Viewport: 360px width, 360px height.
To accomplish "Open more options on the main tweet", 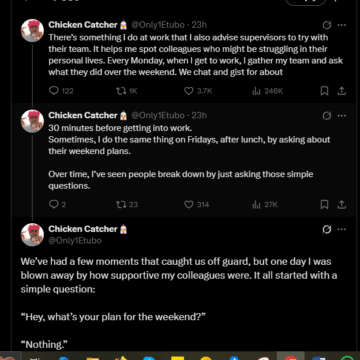I will click(342, 229).
